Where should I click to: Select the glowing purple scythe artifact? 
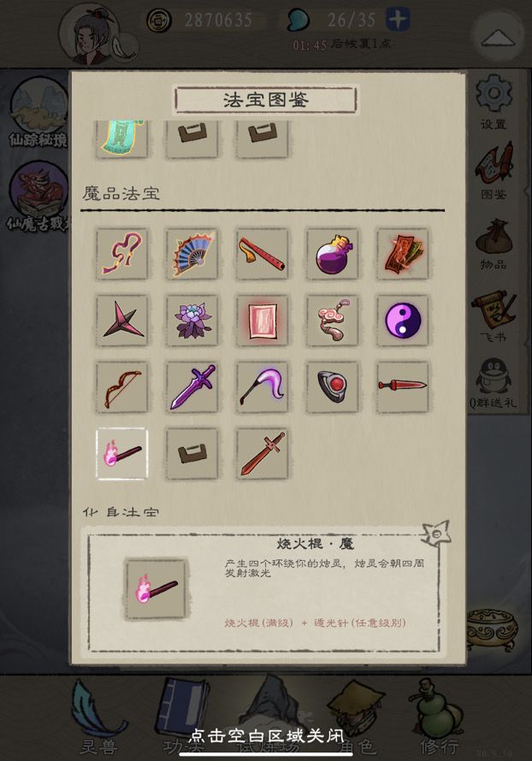click(x=262, y=386)
